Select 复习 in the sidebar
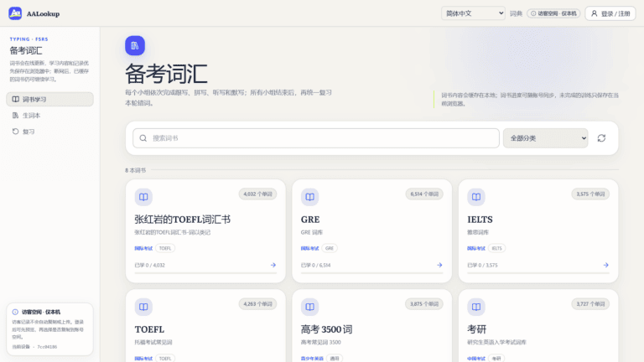The image size is (644, 362). (x=49, y=132)
